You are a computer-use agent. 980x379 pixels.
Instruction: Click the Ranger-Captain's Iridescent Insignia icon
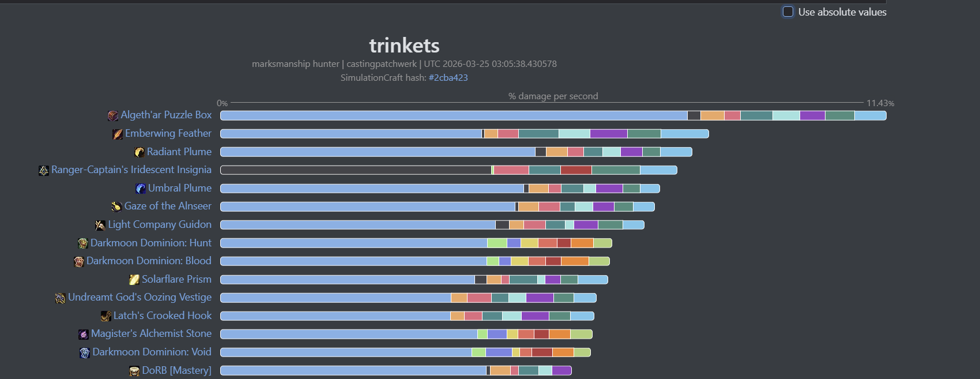(x=44, y=170)
